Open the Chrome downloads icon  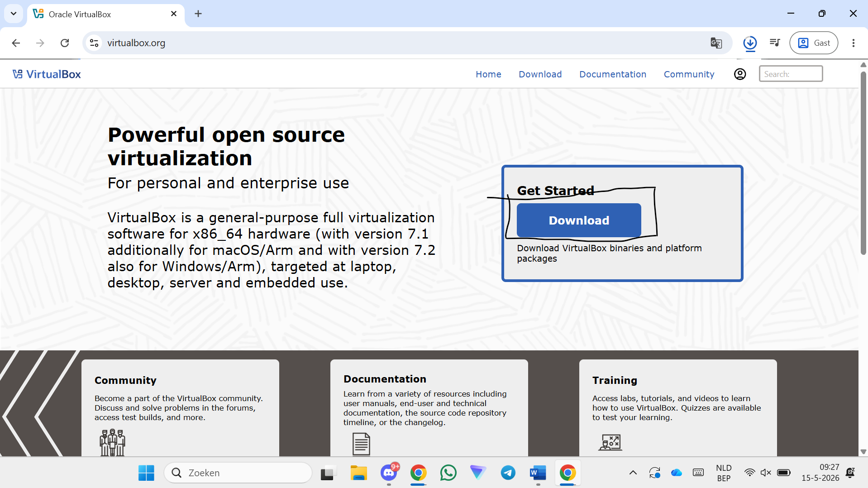[x=750, y=43]
